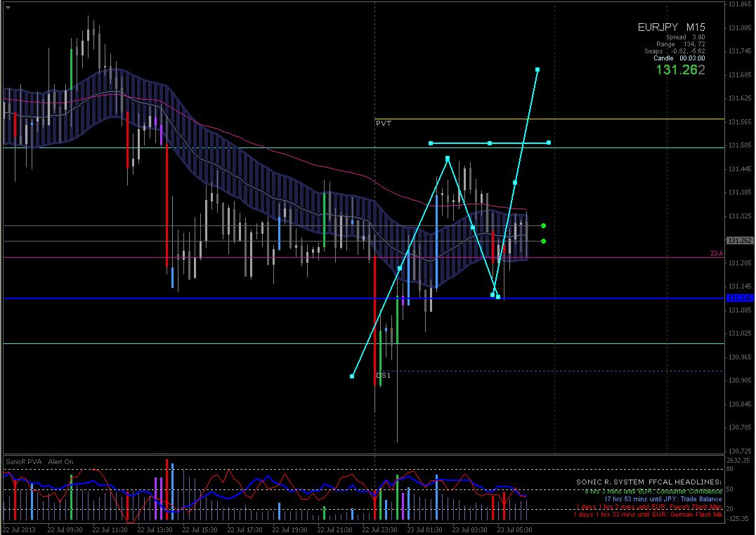Grab the cyan trendline starting handle near DS1
Image resolution: width=756 pixels, height=535 pixels.
click(352, 376)
